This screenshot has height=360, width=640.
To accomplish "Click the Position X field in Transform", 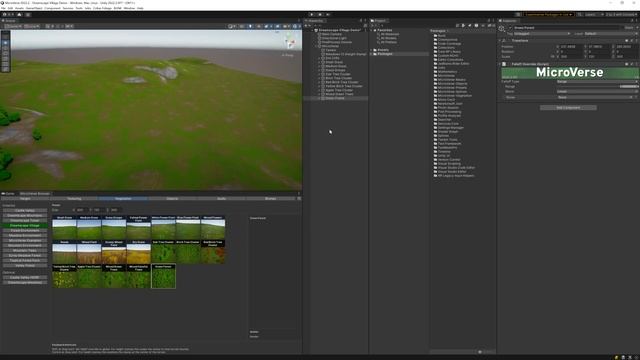I will (572, 47).
